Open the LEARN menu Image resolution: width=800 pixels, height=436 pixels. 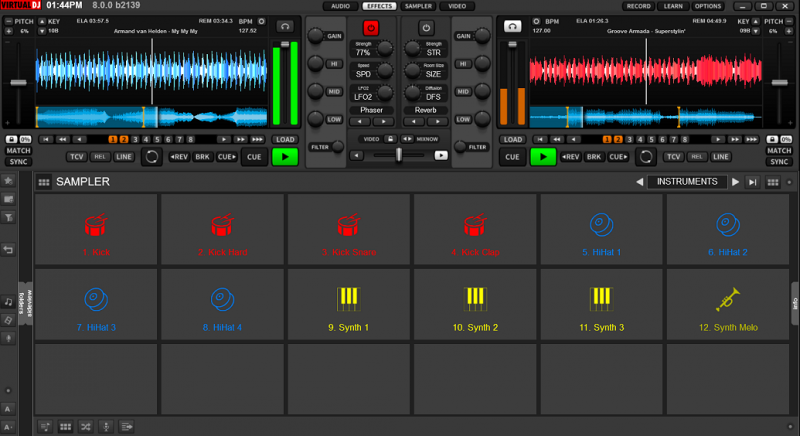click(673, 6)
